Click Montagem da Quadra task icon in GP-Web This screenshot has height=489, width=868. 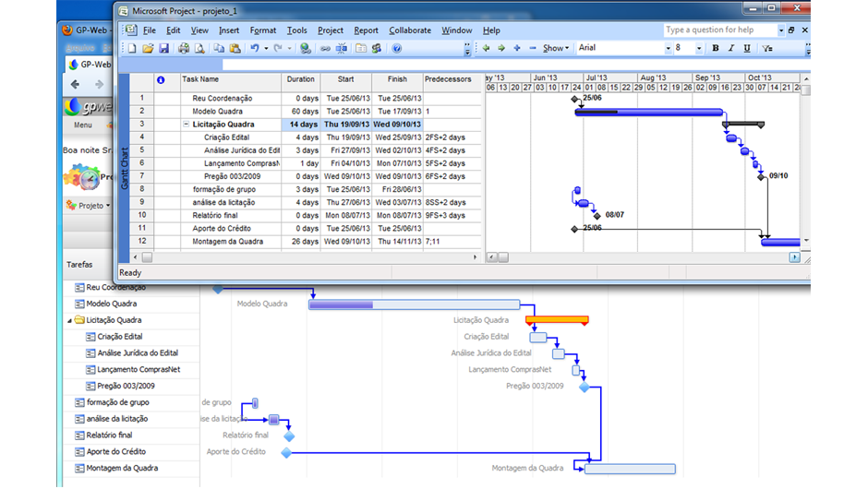point(79,469)
